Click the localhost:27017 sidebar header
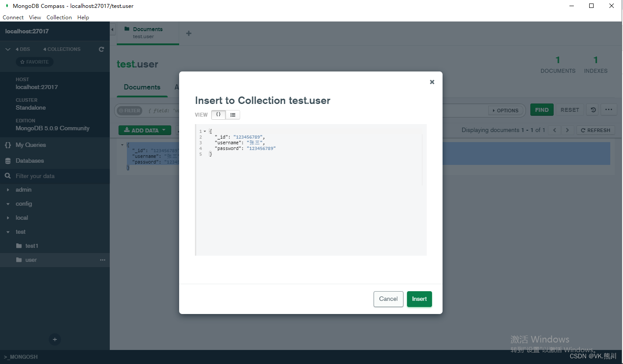 [x=27, y=32]
